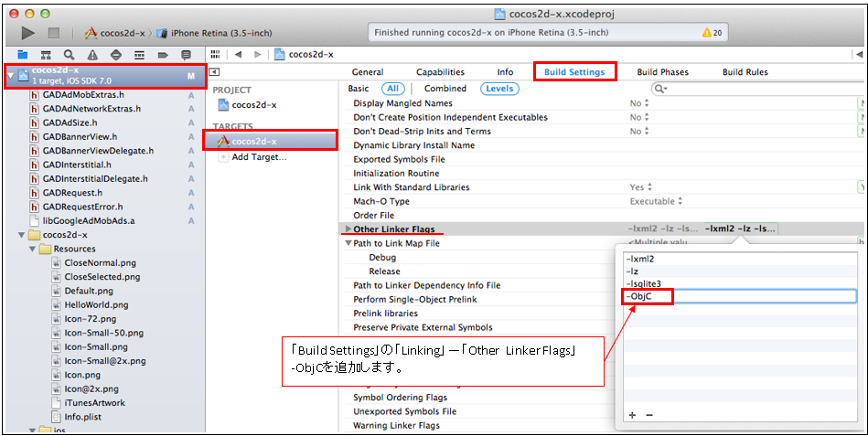Image resolution: width=868 pixels, height=436 pixels.
Task: Go forward in editor history
Action: click(257, 54)
